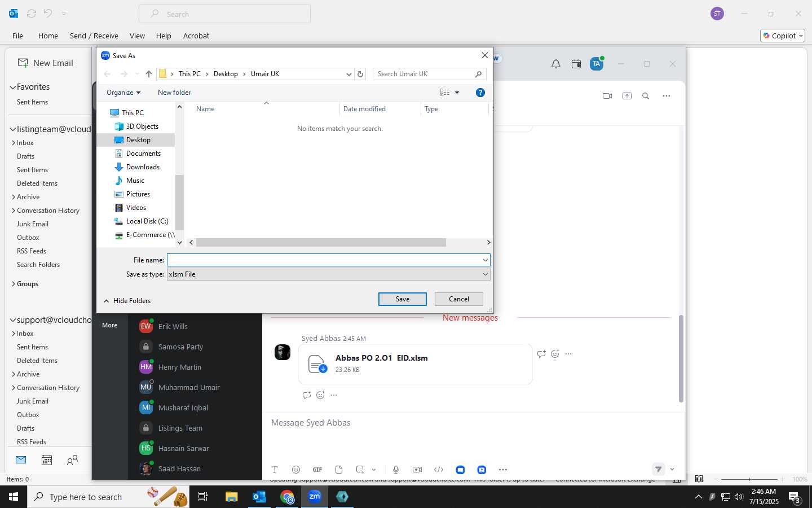Image resolution: width=812 pixels, height=508 pixels.
Task: Open the Organize dropdown menu
Action: coord(123,93)
